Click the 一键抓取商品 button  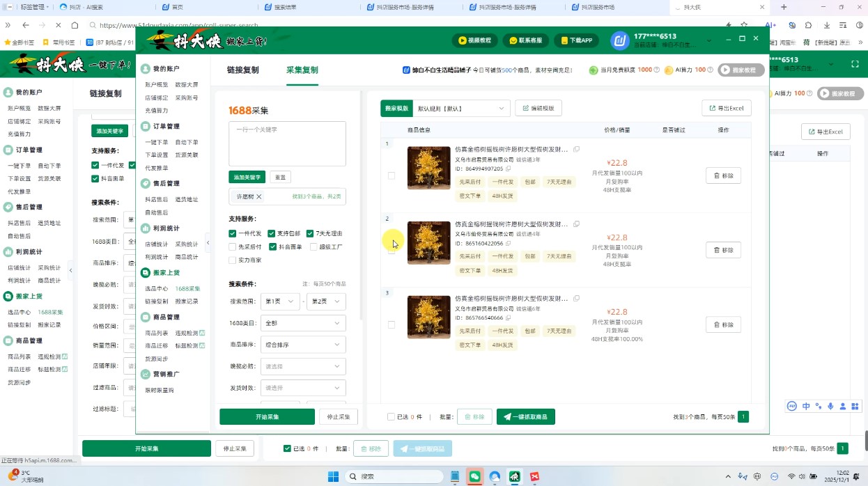(x=525, y=416)
